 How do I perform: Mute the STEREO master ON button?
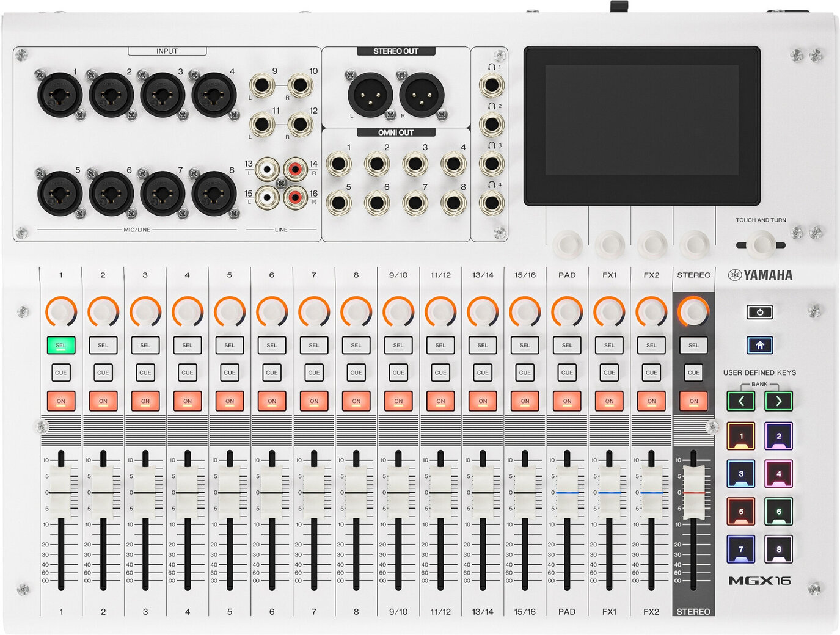693,401
